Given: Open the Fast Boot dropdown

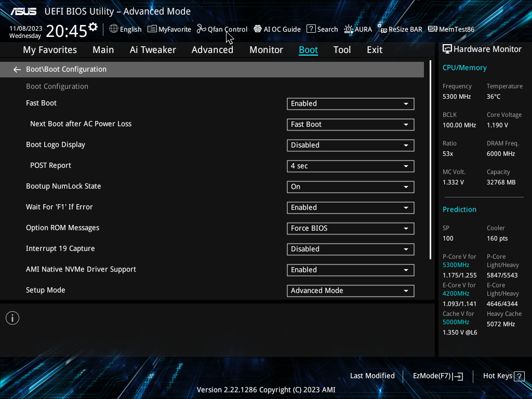Looking at the screenshot, I should pos(351,104).
